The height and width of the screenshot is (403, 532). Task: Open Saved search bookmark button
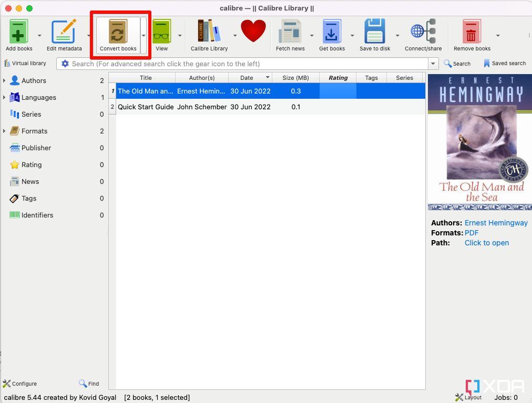505,64
